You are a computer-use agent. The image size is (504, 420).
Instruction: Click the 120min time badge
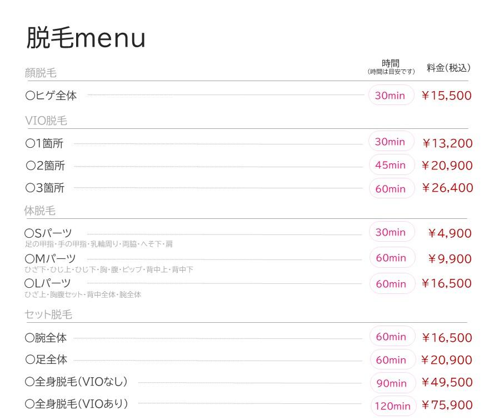pyautogui.click(x=393, y=406)
